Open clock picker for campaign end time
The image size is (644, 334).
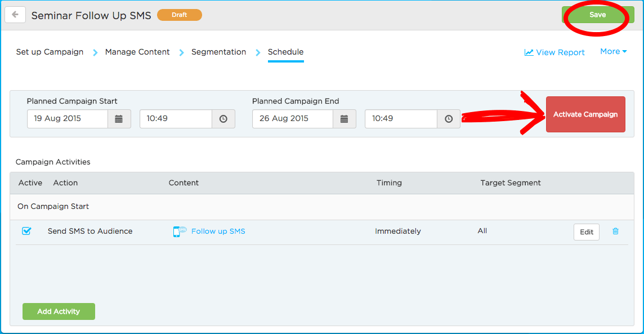(449, 119)
